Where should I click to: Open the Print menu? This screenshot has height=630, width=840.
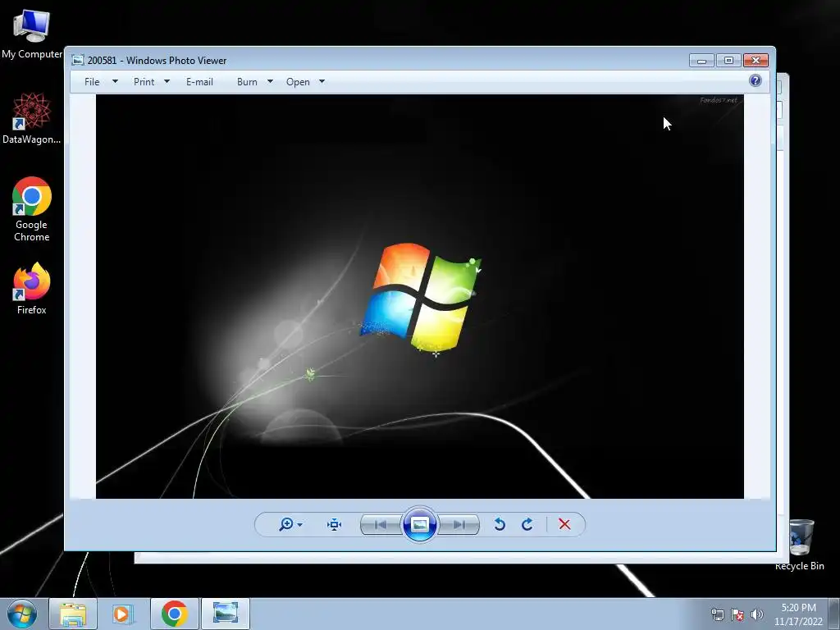tap(144, 82)
